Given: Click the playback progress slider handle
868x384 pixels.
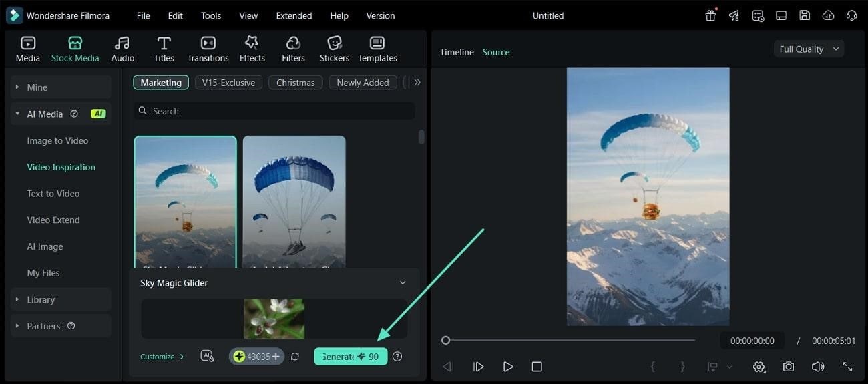Looking at the screenshot, I should click(446, 340).
